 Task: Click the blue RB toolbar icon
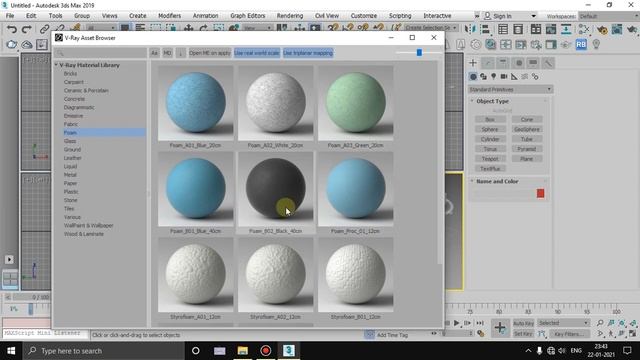pos(581,44)
